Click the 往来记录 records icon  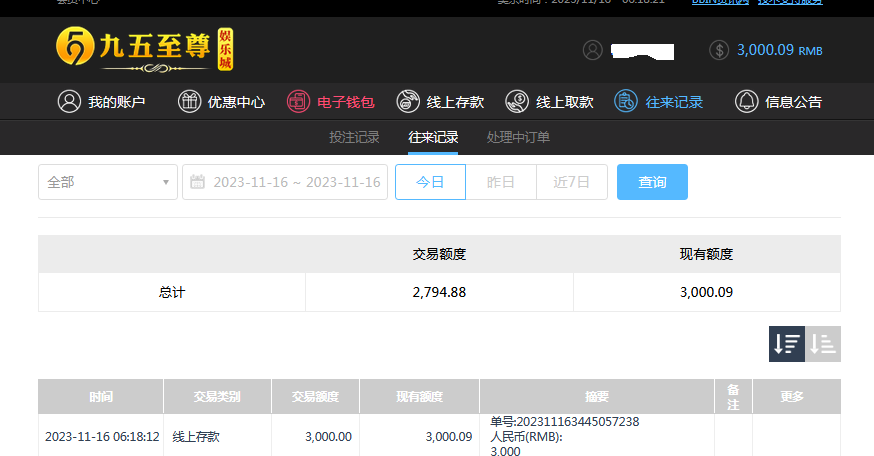[x=625, y=102]
